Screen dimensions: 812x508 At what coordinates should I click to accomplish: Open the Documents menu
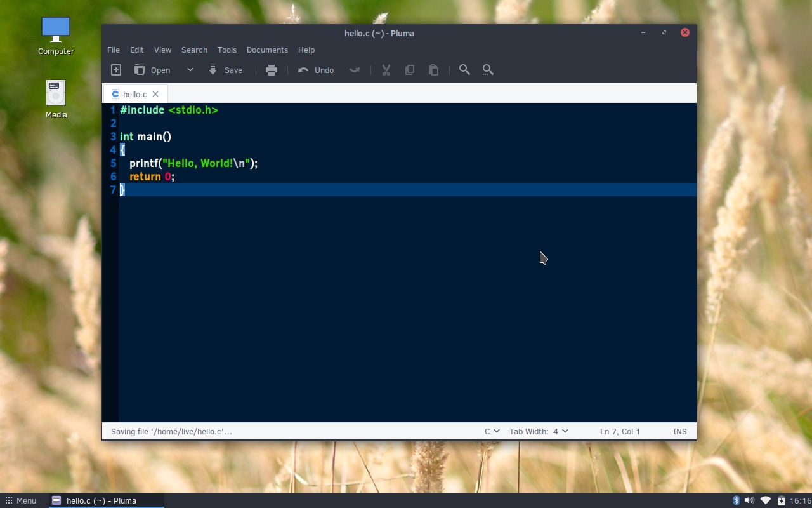267,50
